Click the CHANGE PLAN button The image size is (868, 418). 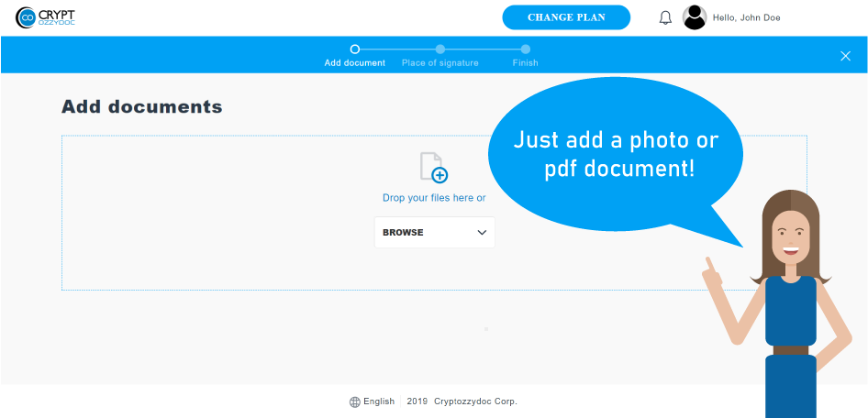click(x=566, y=17)
